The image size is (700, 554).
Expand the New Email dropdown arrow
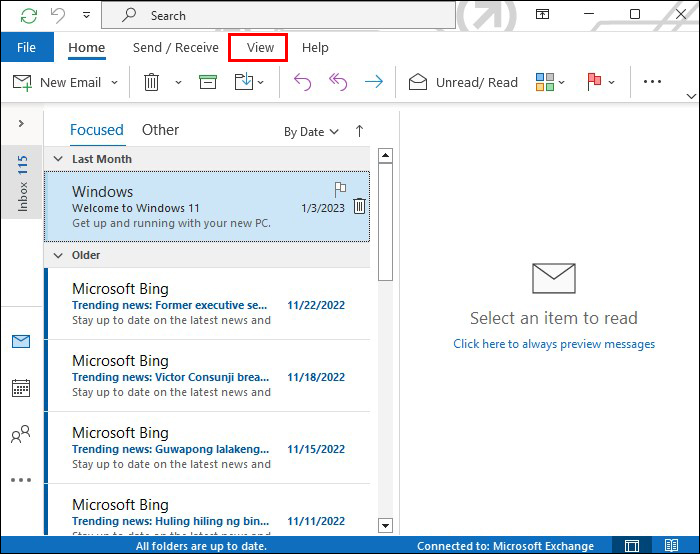[x=114, y=82]
